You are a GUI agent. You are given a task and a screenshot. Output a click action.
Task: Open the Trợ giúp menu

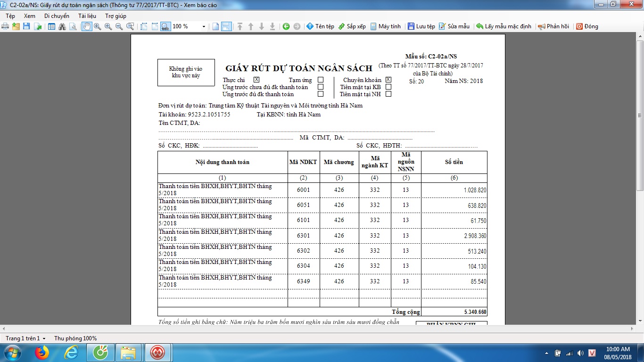point(116,16)
